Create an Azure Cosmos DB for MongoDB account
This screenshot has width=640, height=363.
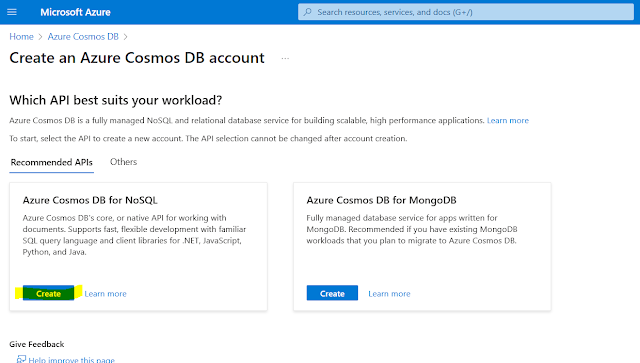click(x=332, y=293)
